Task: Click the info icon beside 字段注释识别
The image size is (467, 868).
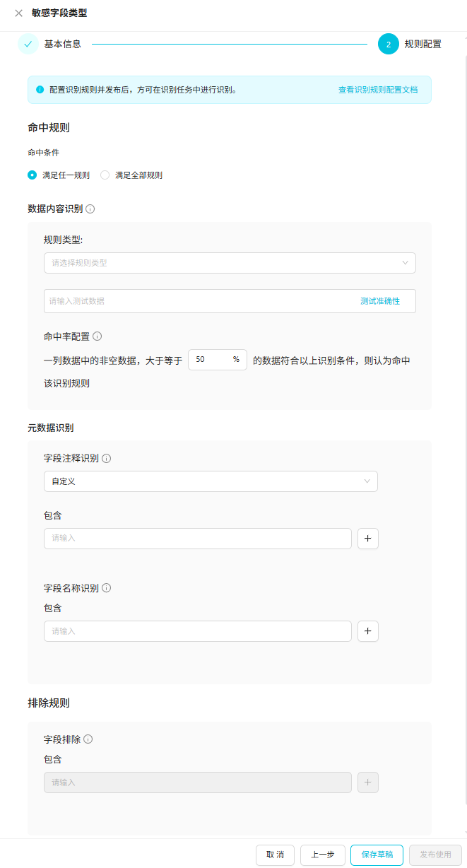Action: [106, 459]
